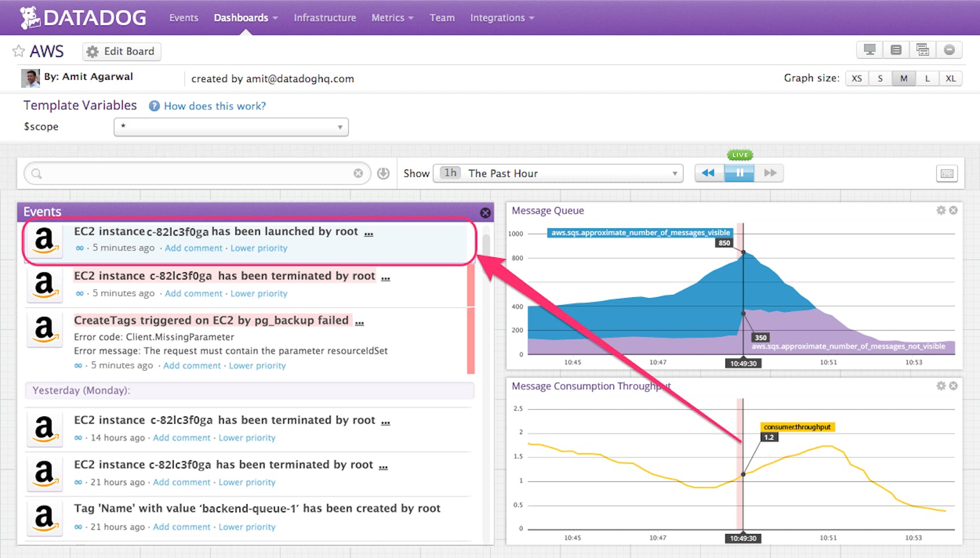
Task: Open the keyboard shortcuts icon
Action: (946, 173)
